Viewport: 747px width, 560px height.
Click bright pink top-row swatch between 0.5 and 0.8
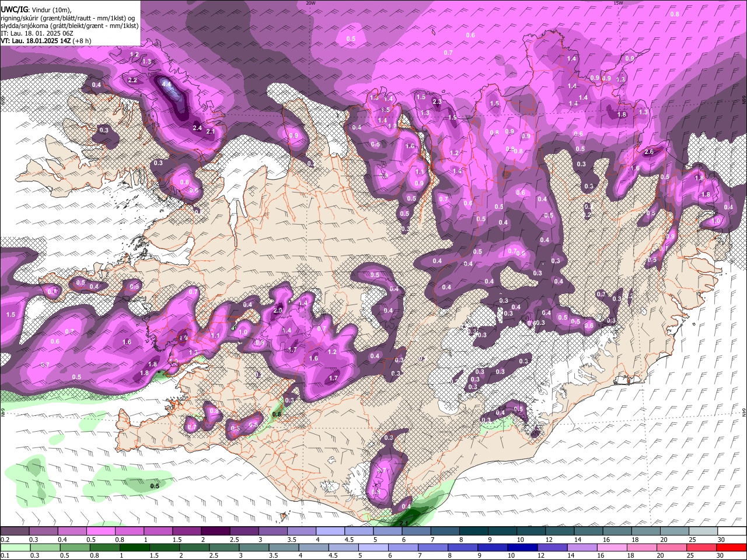click(x=100, y=531)
